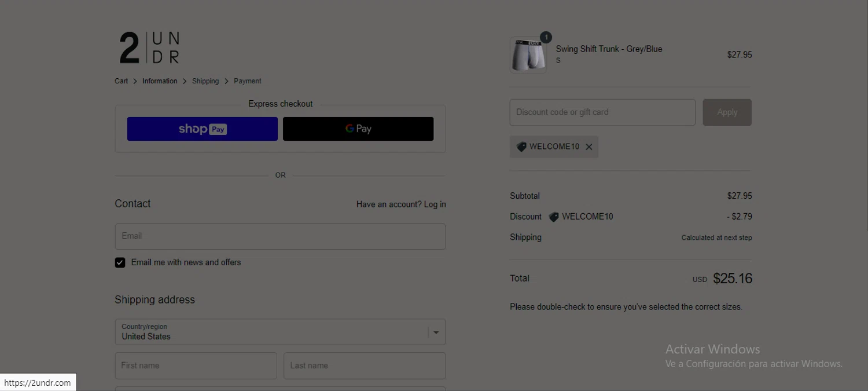Click the chevron after Cart breadcrumb
The image size is (868, 391).
click(135, 81)
